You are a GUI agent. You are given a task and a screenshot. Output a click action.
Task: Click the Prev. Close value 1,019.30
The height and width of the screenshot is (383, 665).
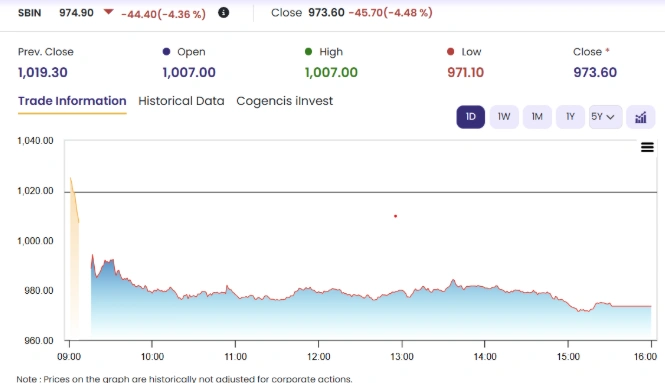[x=42, y=73]
